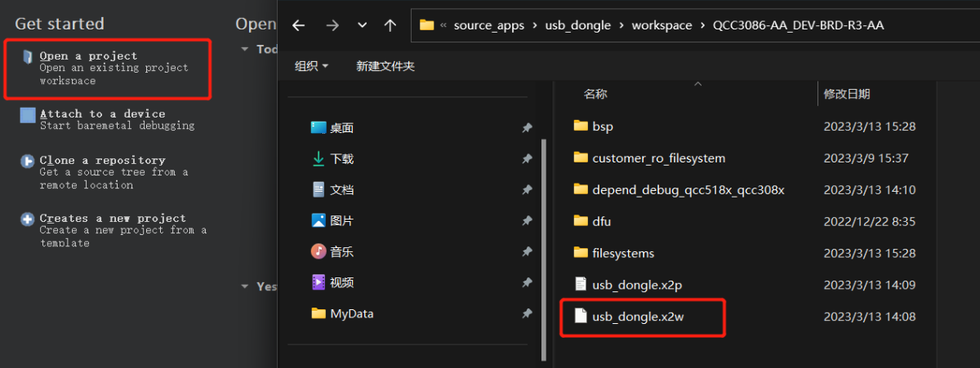
Task: Click the Attach to a device icon
Action: coord(28,115)
